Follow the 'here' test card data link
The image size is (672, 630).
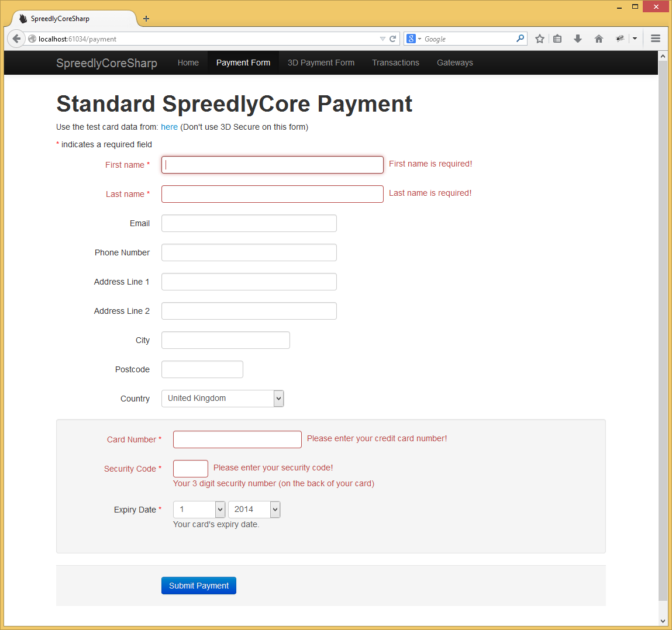tap(169, 127)
